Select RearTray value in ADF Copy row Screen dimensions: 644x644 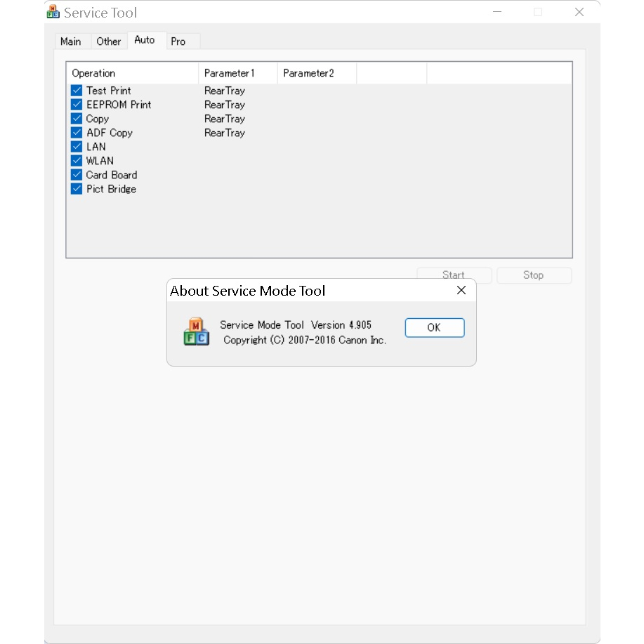[x=225, y=133]
